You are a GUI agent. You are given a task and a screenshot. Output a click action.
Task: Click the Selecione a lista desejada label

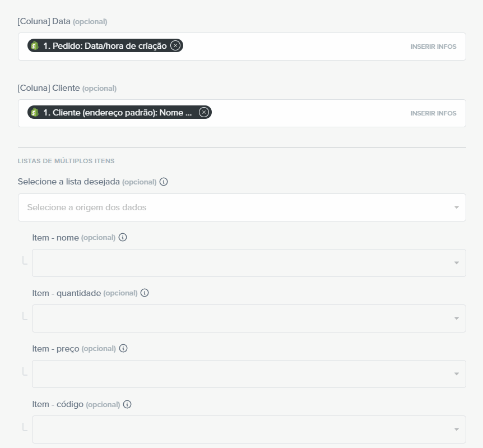point(69,182)
